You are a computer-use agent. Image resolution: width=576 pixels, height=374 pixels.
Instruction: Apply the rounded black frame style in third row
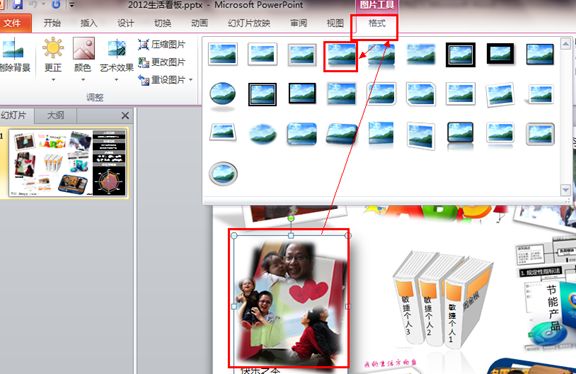coord(460,134)
